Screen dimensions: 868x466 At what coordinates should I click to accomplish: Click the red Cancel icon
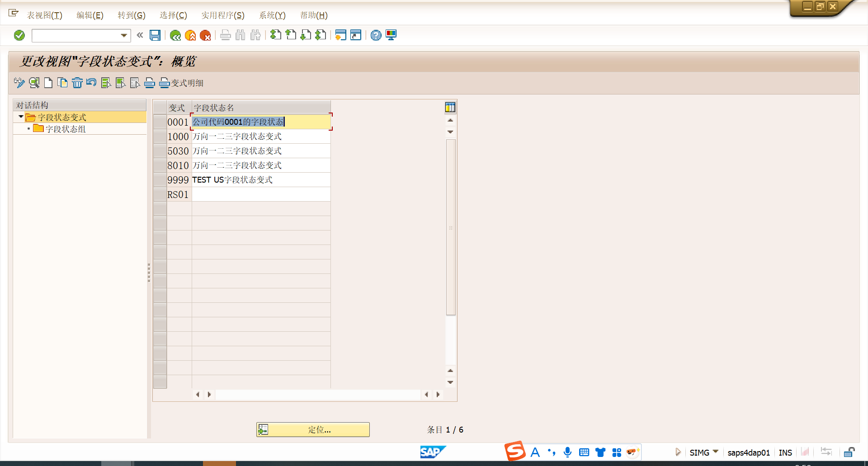coord(205,35)
